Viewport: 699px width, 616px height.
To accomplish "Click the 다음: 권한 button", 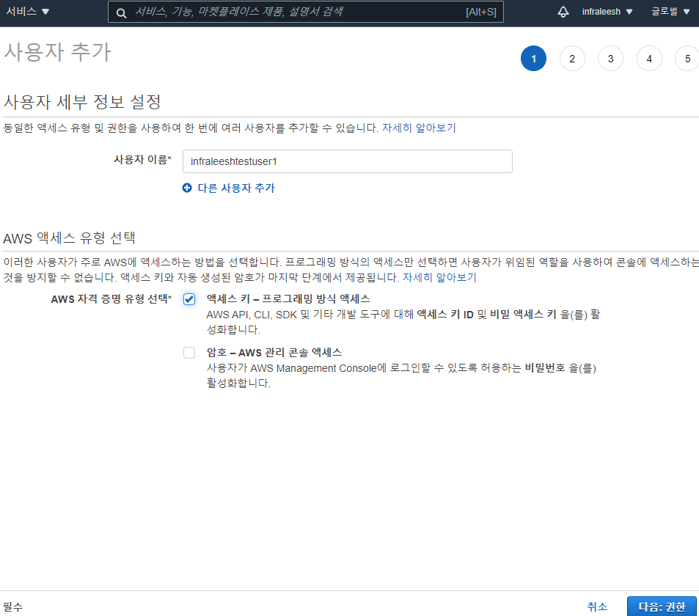I will point(662,606).
